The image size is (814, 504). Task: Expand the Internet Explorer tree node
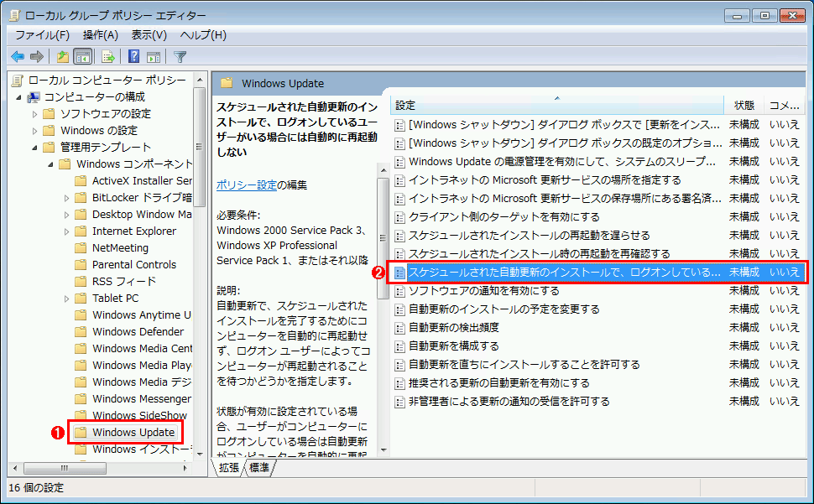click(x=66, y=231)
